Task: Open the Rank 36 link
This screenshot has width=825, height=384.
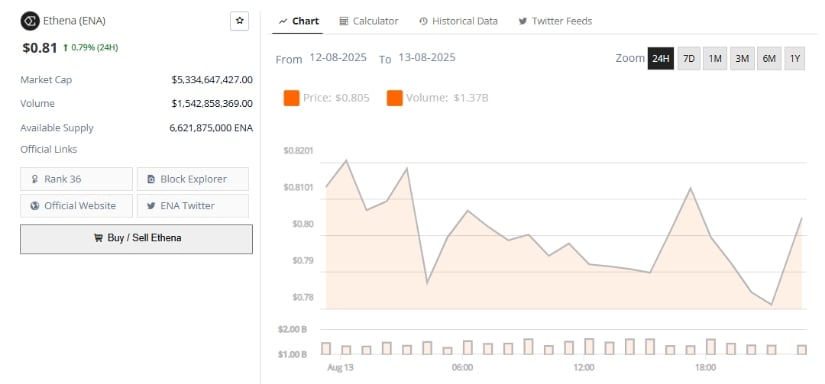Action: pyautogui.click(x=76, y=179)
